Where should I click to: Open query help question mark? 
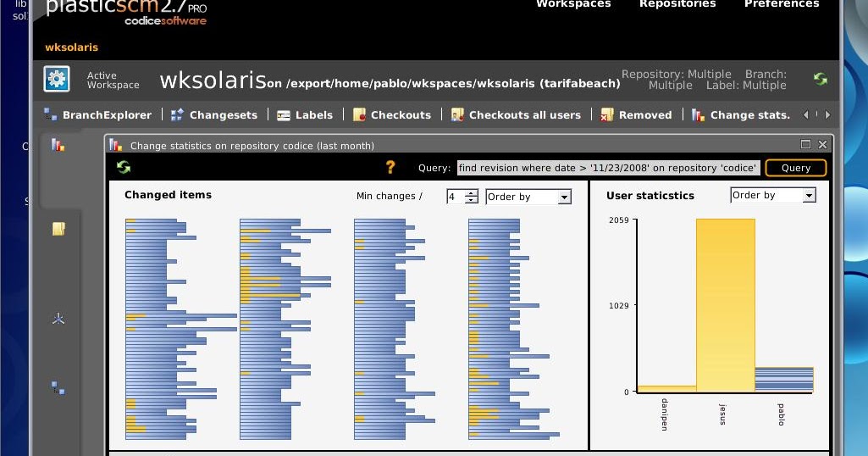pyautogui.click(x=390, y=167)
